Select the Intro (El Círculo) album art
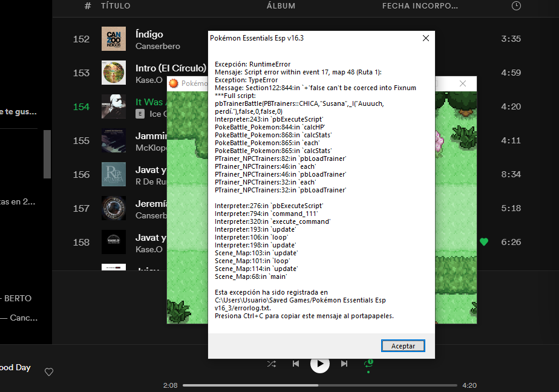This screenshot has width=559, height=392. tap(114, 73)
